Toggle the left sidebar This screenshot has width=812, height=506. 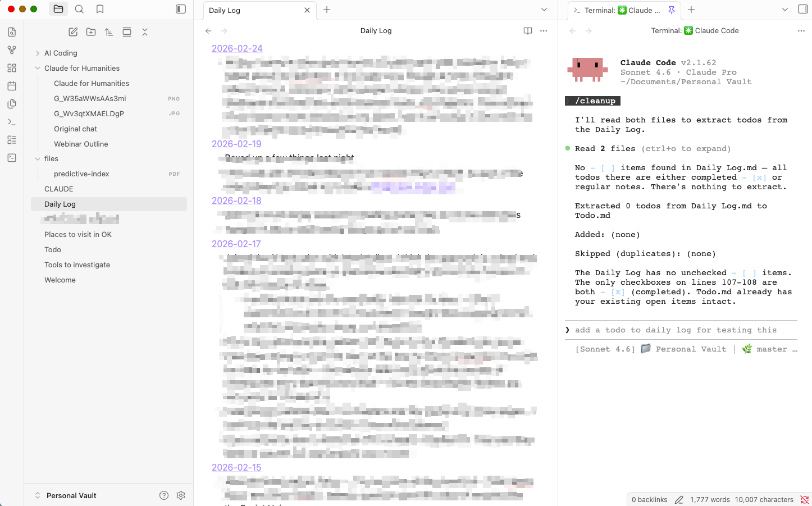[181, 9]
